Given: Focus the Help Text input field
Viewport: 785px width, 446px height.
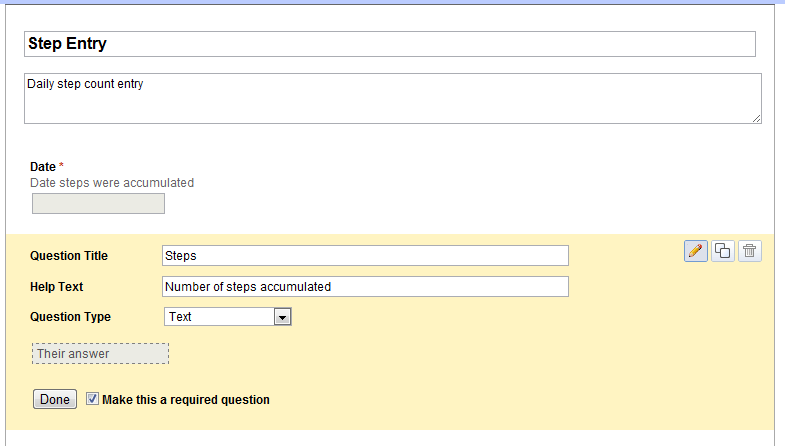Looking at the screenshot, I should coord(365,287).
